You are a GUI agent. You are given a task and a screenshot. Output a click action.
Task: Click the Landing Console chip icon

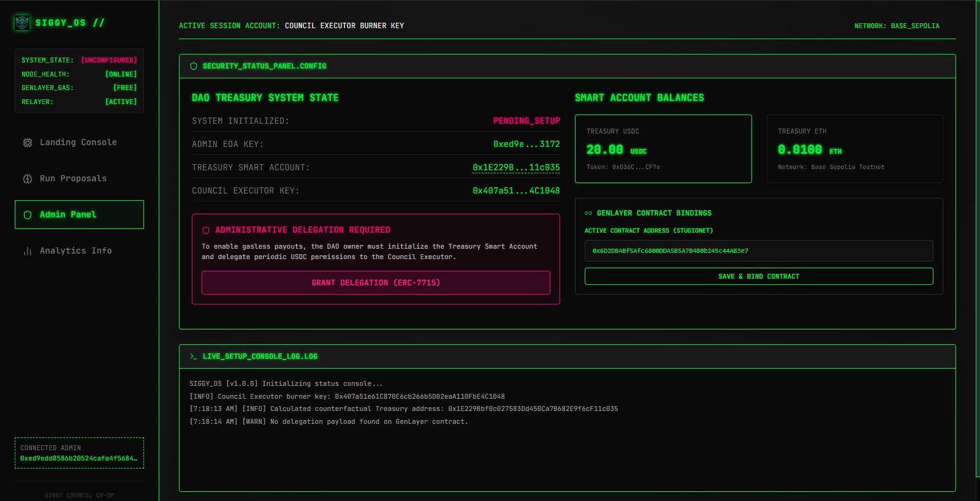28,143
